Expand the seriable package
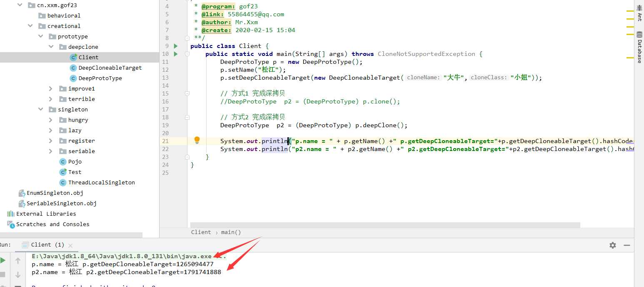The width and height of the screenshot is (644, 287). click(51, 151)
